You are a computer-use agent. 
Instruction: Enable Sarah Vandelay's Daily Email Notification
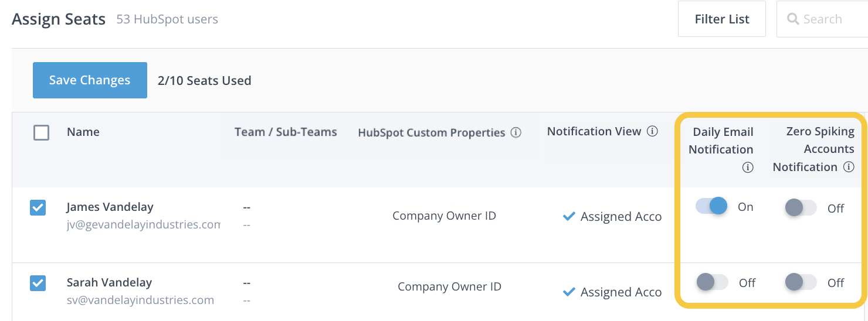click(x=711, y=282)
